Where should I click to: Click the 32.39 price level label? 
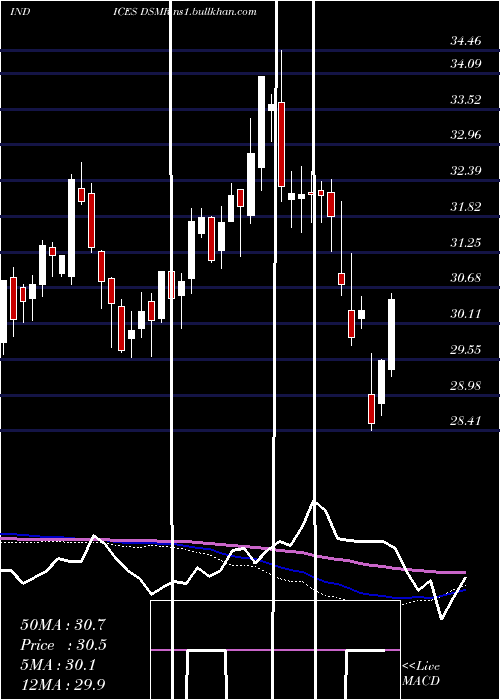coord(466,171)
